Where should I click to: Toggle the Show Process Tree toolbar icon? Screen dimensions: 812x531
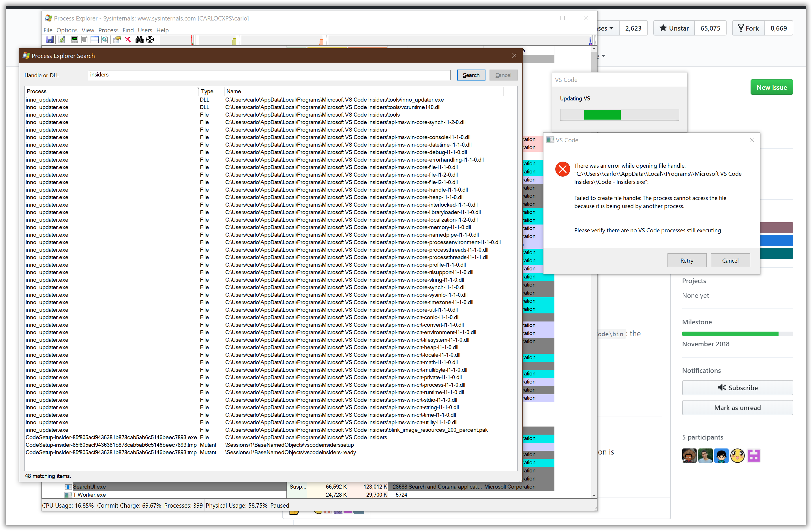84,40
